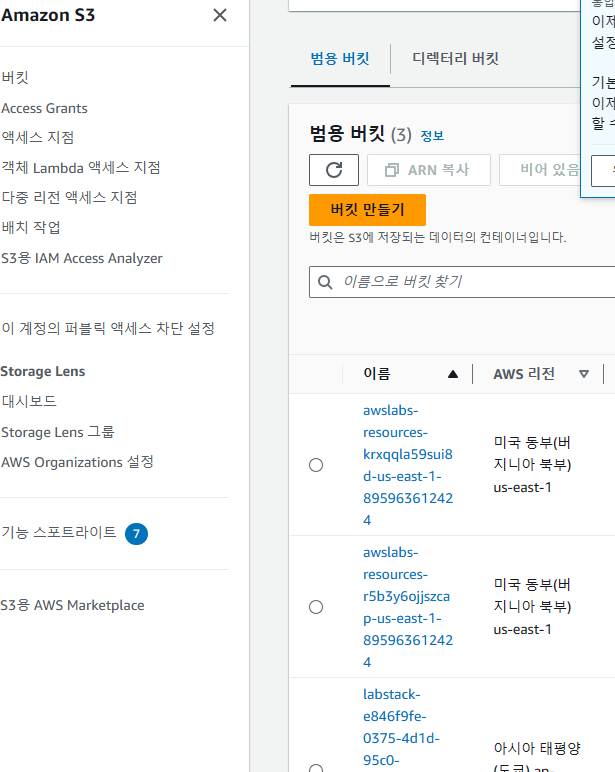The image size is (615, 772).
Task: Close the Amazon S3 navigation panel
Action: coord(220,15)
